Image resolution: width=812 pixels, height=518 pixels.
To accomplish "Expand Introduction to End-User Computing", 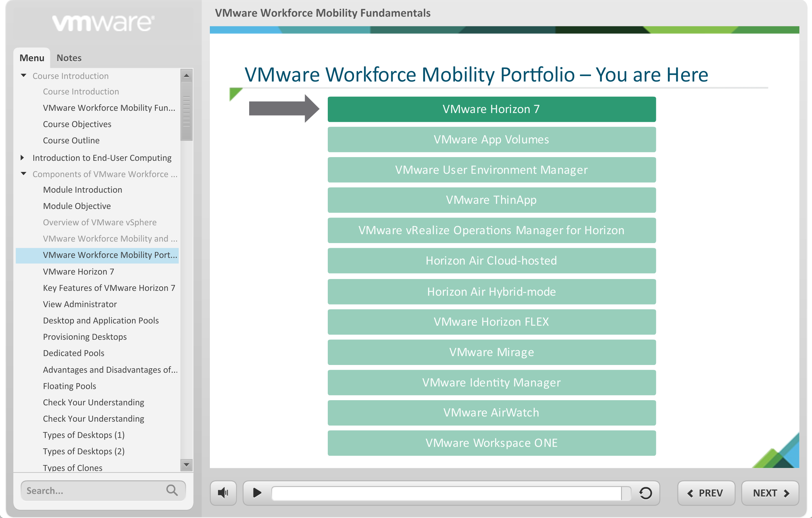I will pyautogui.click(x=23, y=157).
